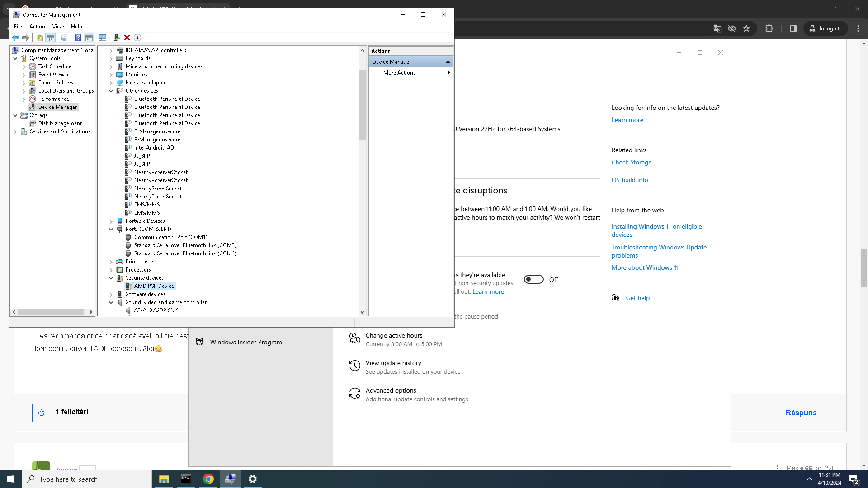The height and width of the screenshot is (488, 868).
Task: Select Computer Management icon in the taskbar
Action: click(230, 479)
